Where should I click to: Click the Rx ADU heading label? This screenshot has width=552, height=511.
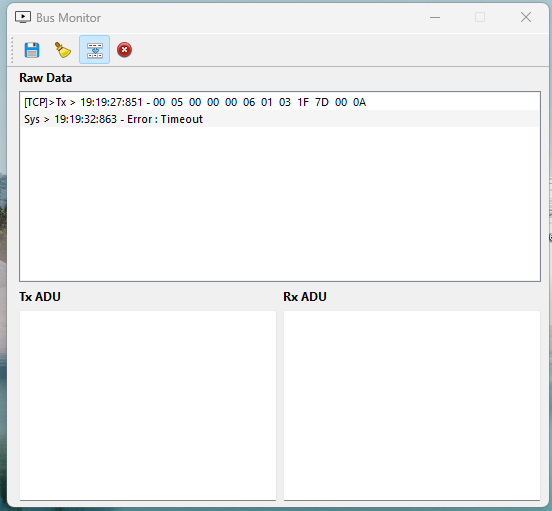coord(305,297)
